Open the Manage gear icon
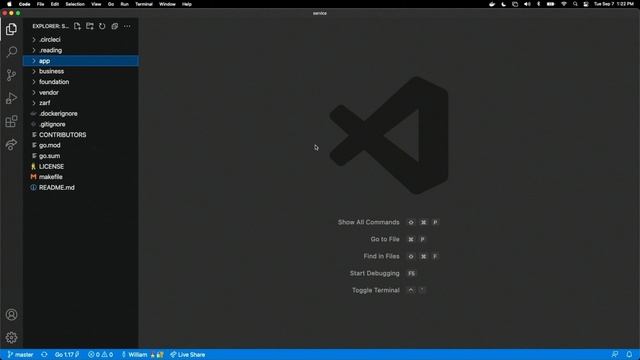640x360 pixels. pos(11,338)
